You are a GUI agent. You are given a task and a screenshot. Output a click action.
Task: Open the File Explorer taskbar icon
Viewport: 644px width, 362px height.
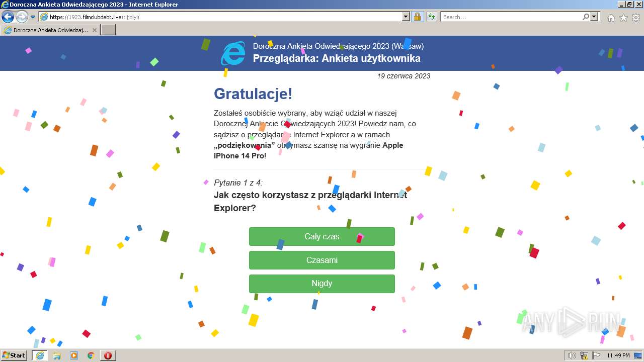coord(57,355)
